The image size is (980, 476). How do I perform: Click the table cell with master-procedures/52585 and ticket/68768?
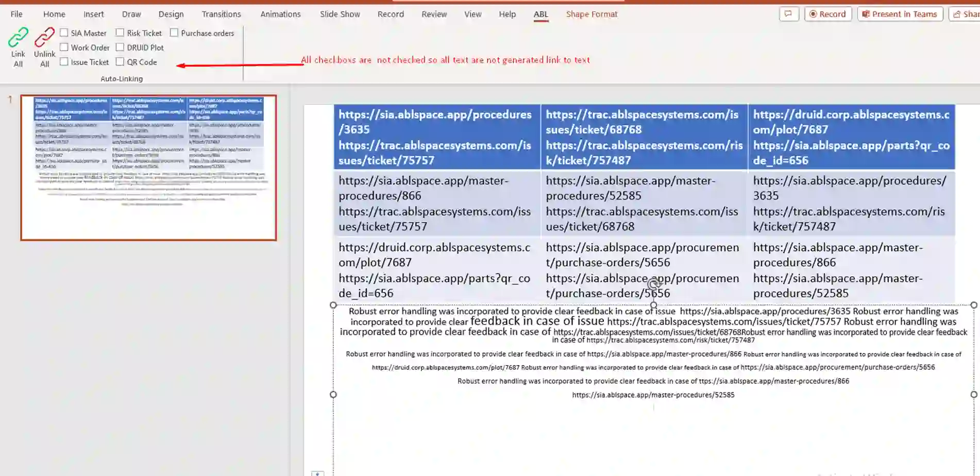click(644, 203)
